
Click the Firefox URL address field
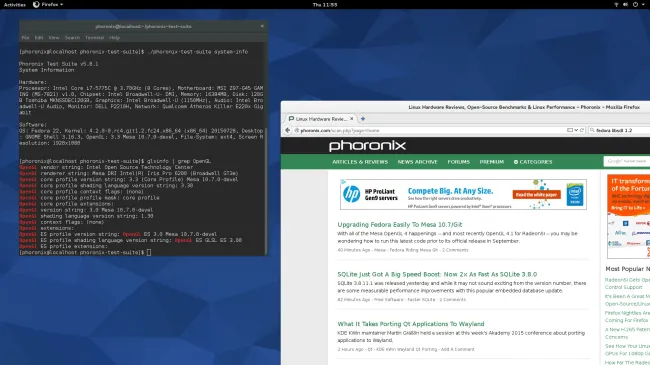439,130
